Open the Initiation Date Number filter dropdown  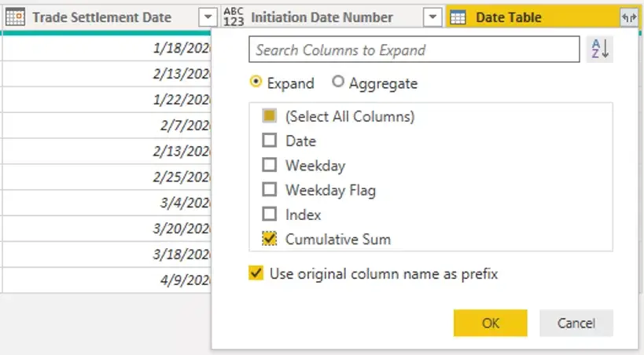tap(432, 17)
